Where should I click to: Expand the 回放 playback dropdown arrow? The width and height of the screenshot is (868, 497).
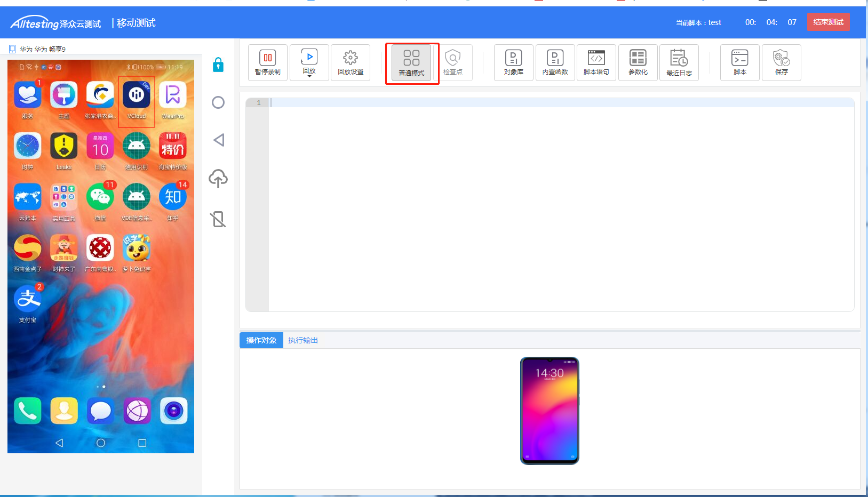tap(309, 76)
